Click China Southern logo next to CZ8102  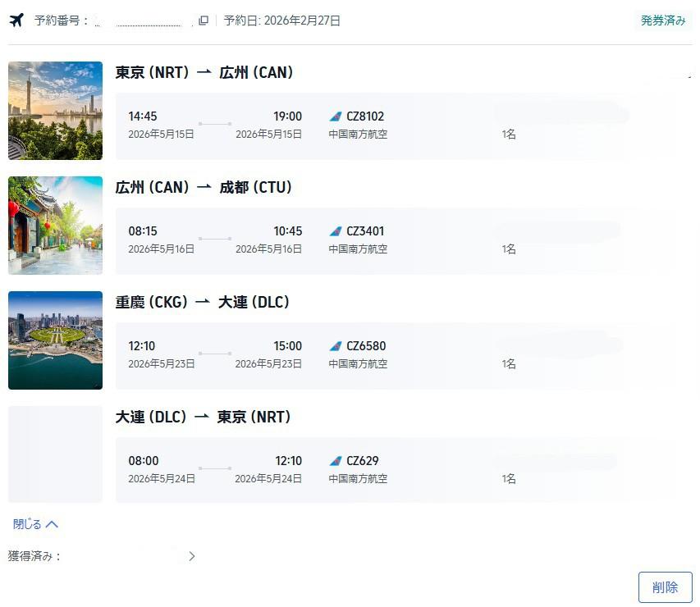[336, 116]
